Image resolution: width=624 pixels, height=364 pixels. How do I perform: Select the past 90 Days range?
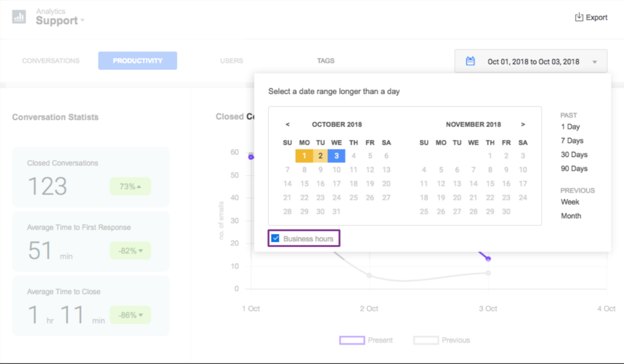574,169
